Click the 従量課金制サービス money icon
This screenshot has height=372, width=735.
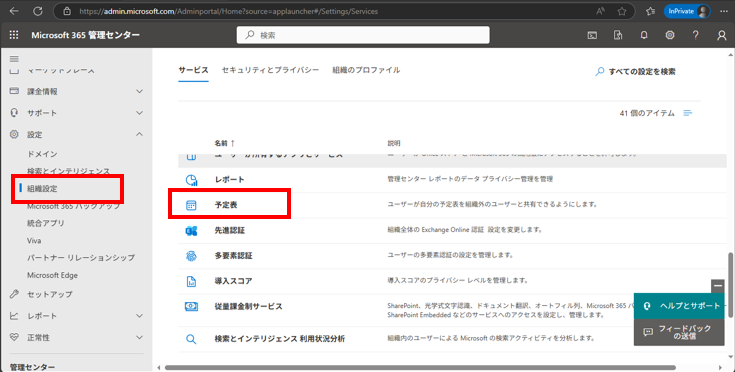[191, 306]
